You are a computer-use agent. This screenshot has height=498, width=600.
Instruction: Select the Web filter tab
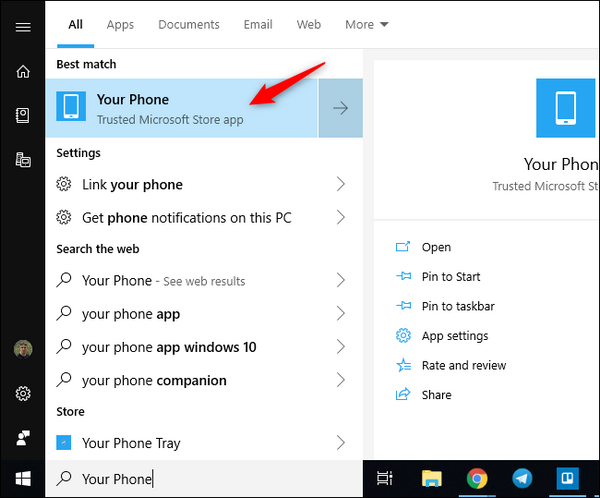point(309,24)
